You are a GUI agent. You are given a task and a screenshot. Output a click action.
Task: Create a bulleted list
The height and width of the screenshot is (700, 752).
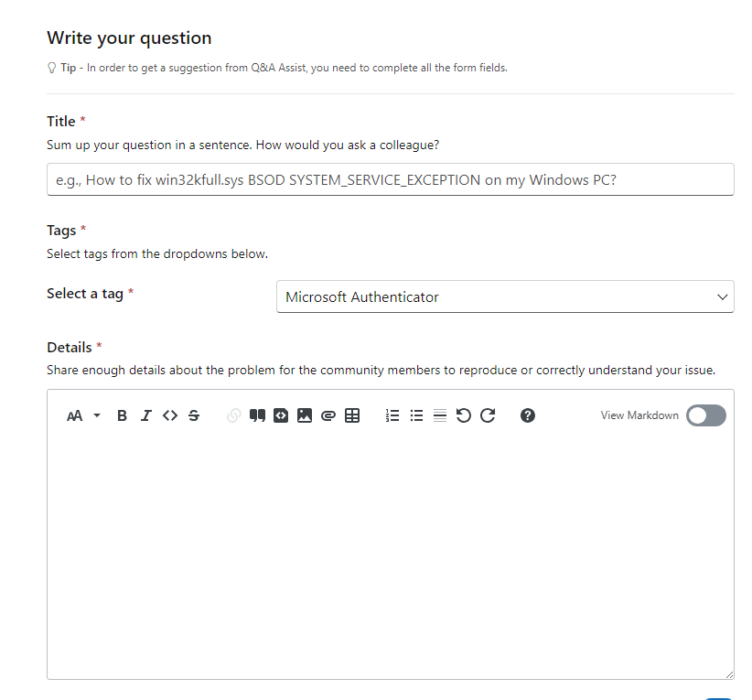point(417,415)
